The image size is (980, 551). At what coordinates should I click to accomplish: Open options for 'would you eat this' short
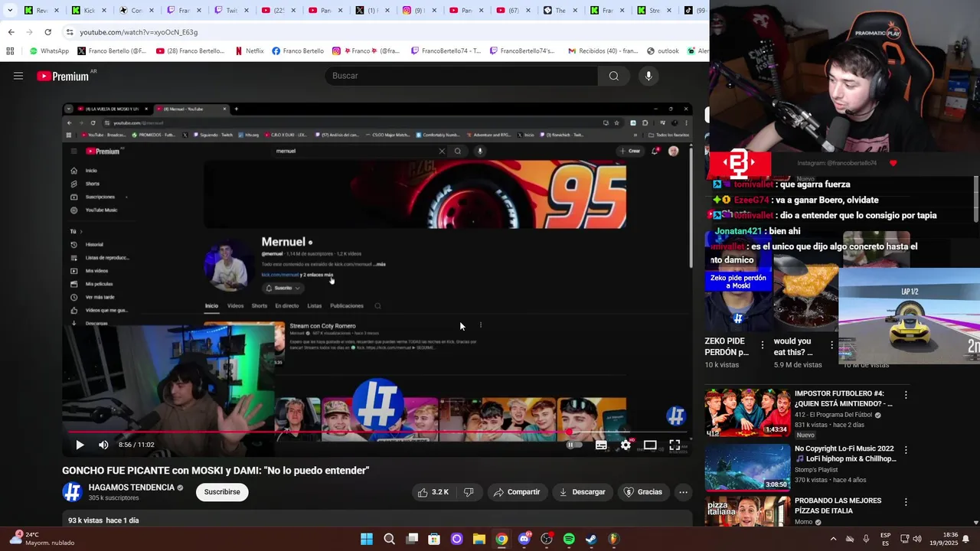point(831,345)
